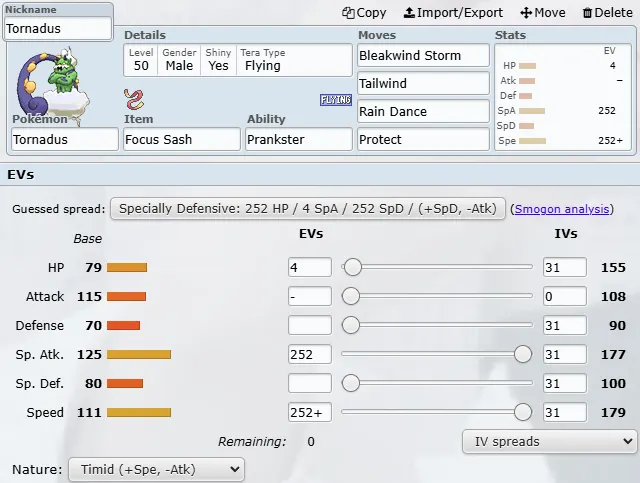This screenshot has width=640, height=483.
Task: Click the Speed total stat 179
Action: coord(613,412)
